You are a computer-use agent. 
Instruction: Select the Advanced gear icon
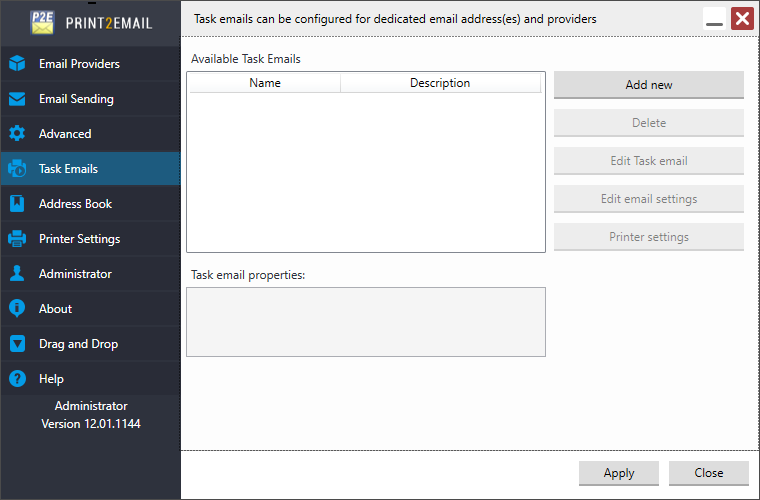click(17, 134)
